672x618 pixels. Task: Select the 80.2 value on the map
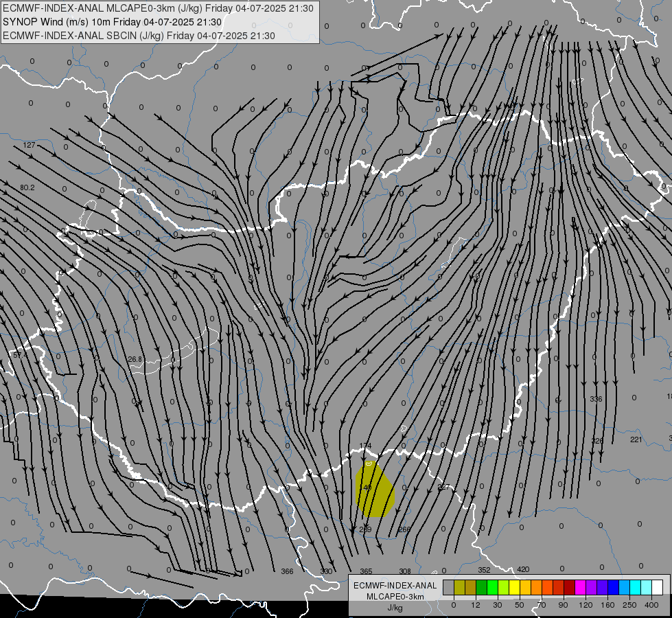point(27,187)
